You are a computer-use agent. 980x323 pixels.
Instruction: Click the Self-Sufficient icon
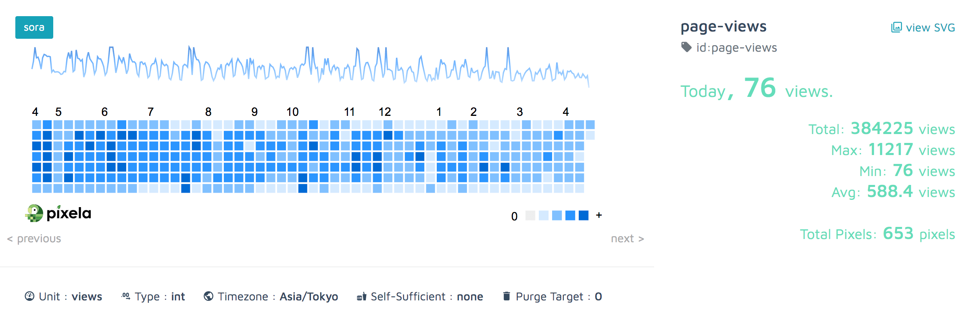[x=361, y=297]
